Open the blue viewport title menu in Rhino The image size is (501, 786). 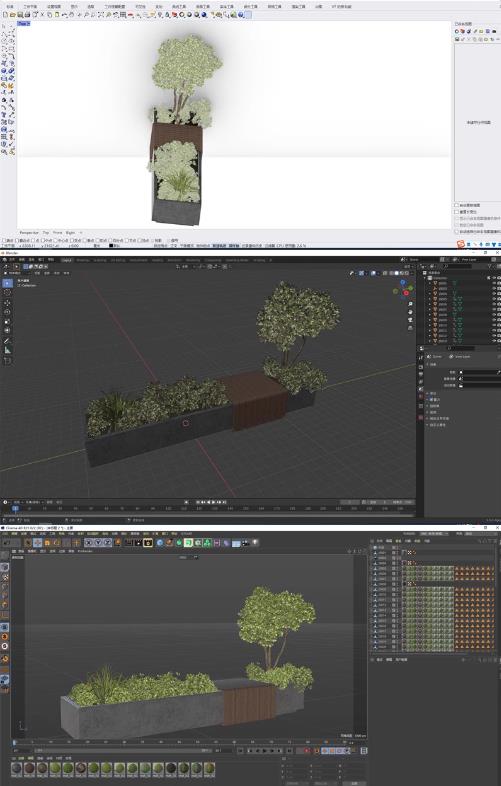(24, 23)
